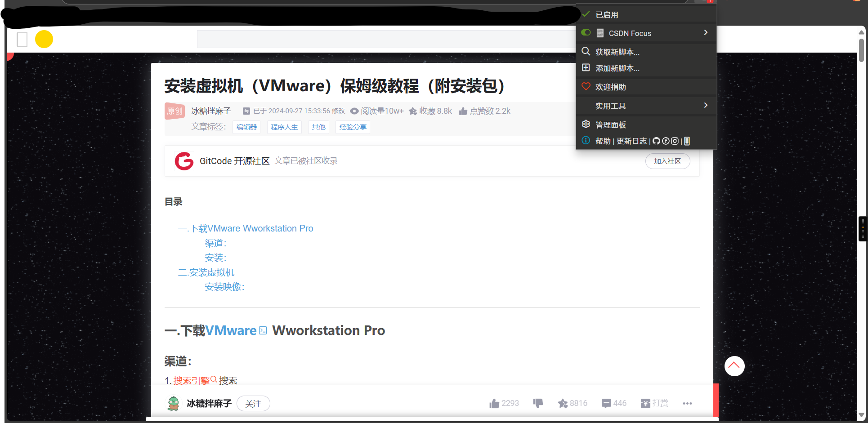Click the 打赏 reward icon
The image size is (868, 423).
point(645,403)
